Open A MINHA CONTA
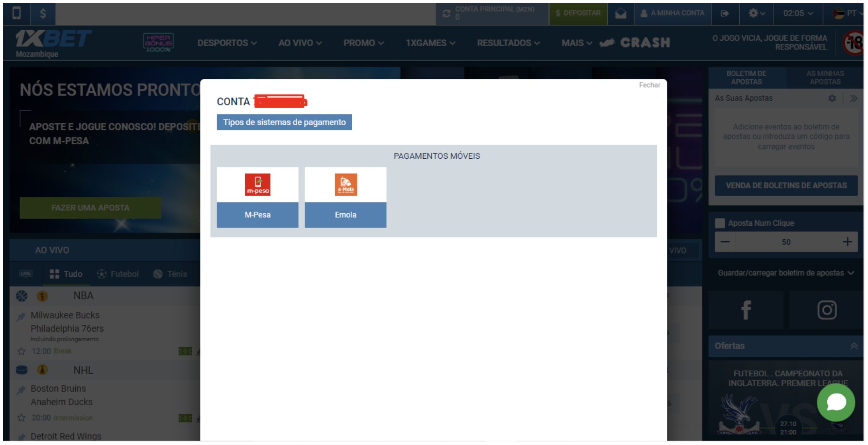The image size is (868, 445). point(673,14)
